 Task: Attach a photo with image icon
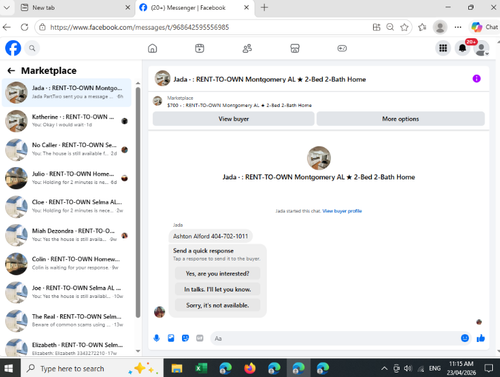pos(171,338)
